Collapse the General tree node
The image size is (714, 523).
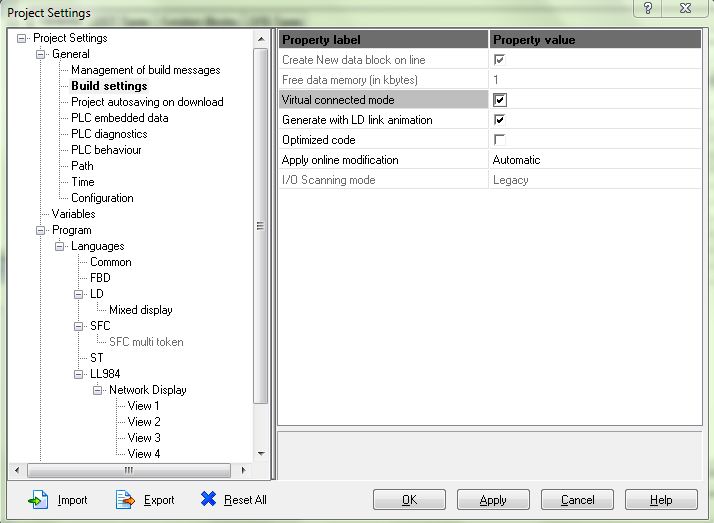coord(41,55)
